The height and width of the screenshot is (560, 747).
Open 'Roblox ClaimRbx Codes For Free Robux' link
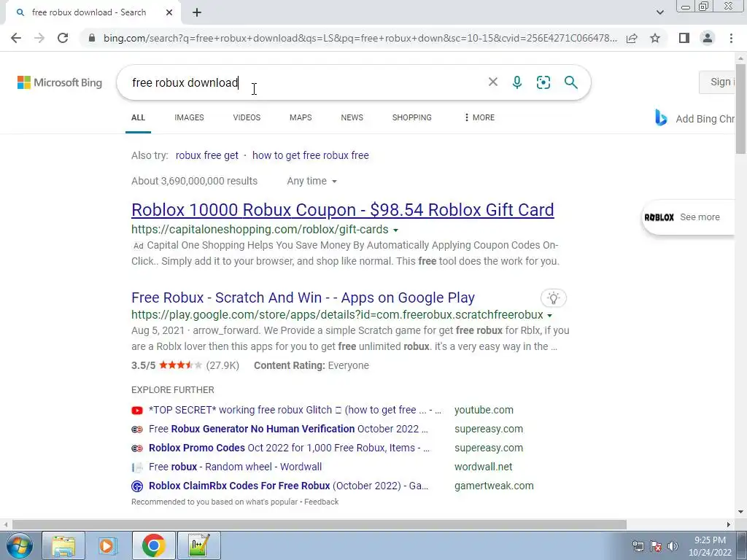click(x=288, y=486)
